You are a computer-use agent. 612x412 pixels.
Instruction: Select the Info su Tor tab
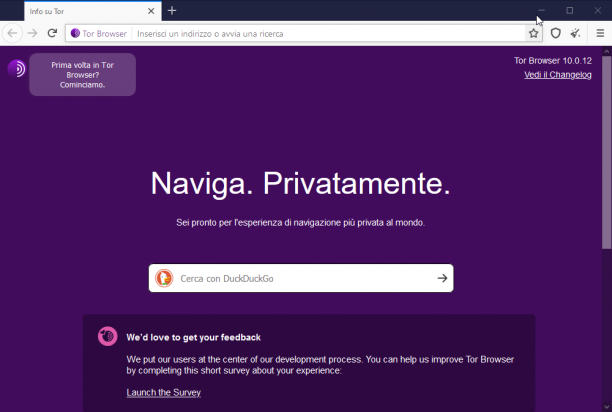click(93, 11)
